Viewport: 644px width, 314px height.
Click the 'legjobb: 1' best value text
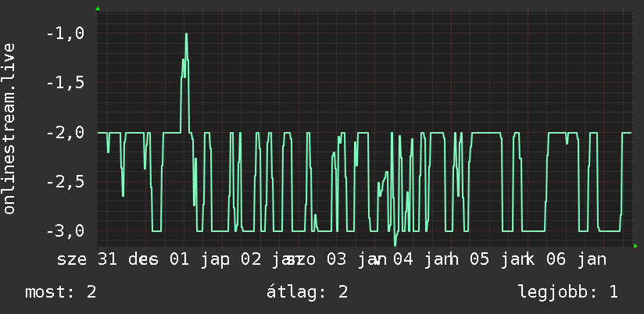coord(568,293)
